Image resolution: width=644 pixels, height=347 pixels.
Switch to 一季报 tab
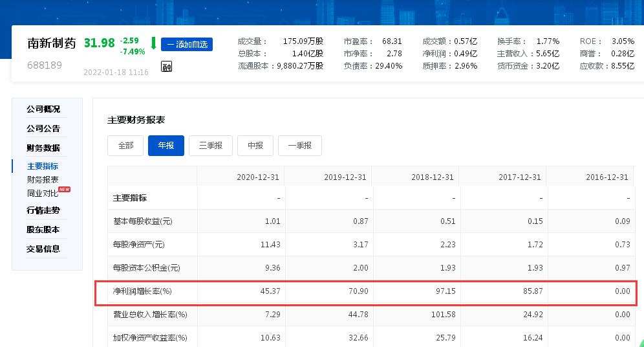pyautogui.click(x=300, y=146)
